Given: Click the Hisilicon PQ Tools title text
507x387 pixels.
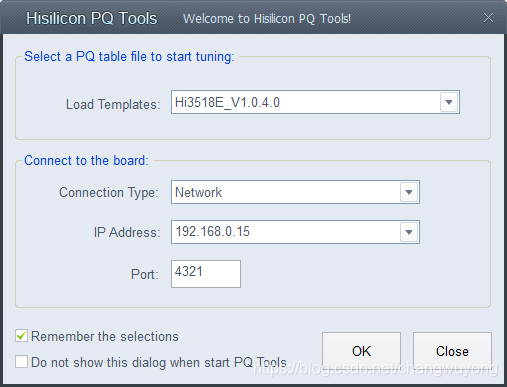Looking at the screenshot, I should tap(91, 18).
